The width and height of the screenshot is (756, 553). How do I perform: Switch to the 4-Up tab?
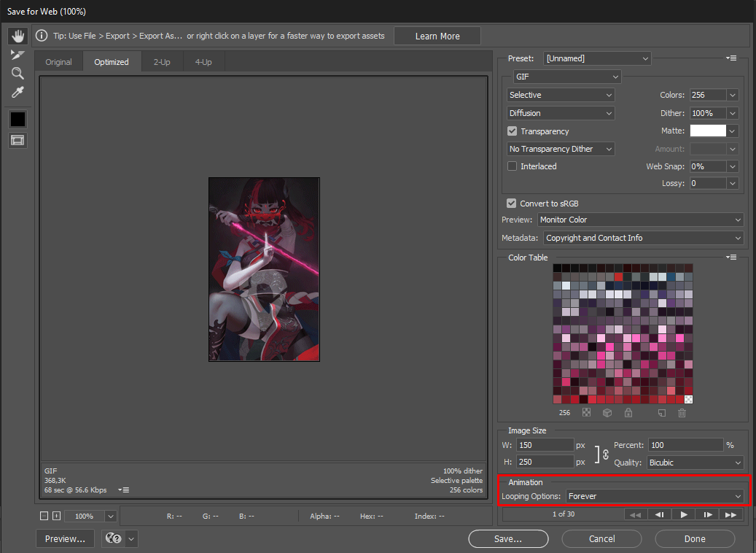[203, 62]
